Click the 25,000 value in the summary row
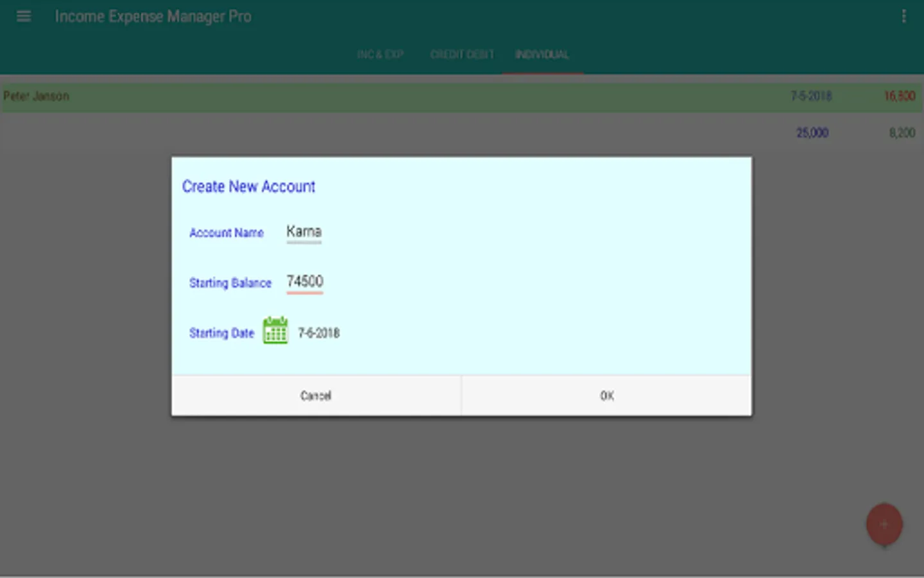The width and height of the screenshot is (924, 578). 812,132
